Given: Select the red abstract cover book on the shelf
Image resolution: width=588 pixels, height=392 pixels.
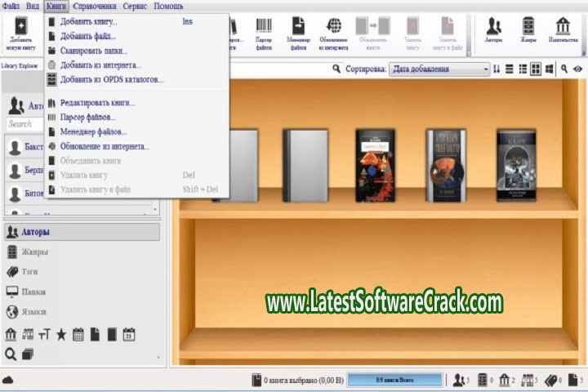Looking at the screenshot, I should point(376,166).
